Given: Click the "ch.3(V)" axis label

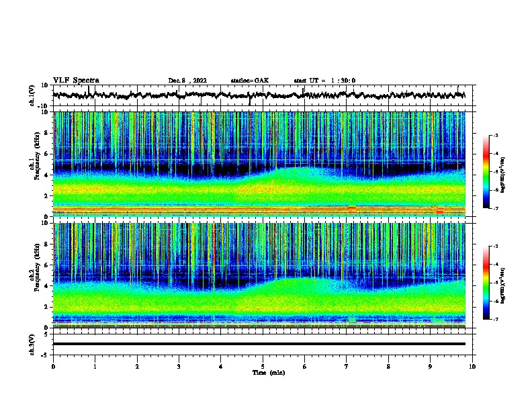Looking at the screenshot, I should point(32,345).
